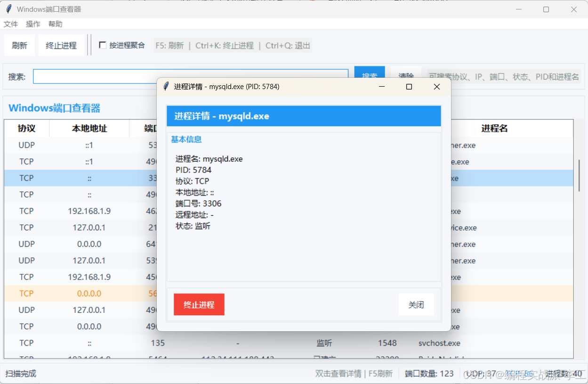Screen dimensions: 588x384
Task: Click the shortcut hint F5: 刷新 label
Action: (169, 46)
